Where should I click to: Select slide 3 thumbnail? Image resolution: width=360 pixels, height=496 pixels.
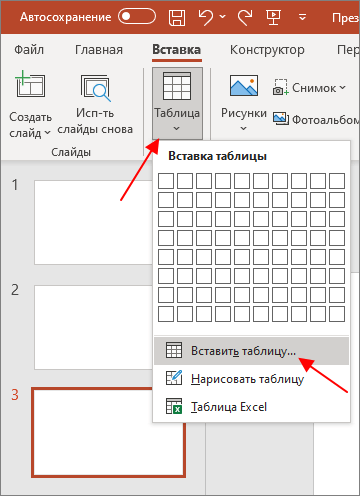pos(108,432)
